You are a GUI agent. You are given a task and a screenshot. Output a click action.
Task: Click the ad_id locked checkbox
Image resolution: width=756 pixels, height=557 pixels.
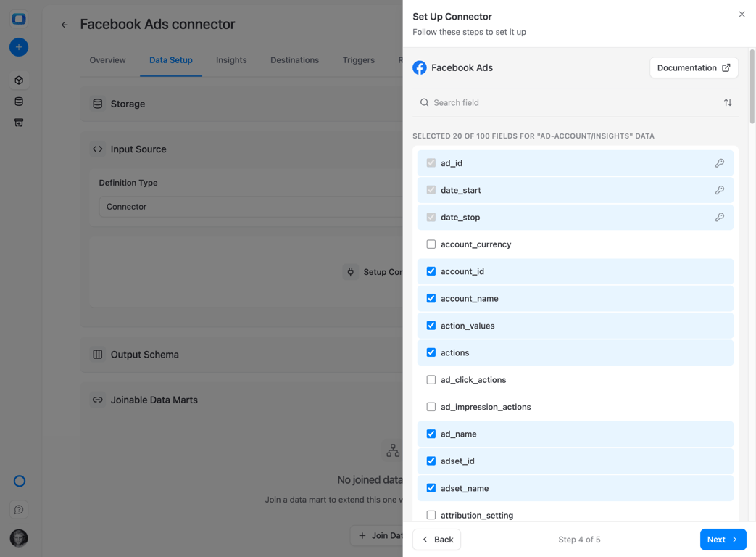coord(431,163)
